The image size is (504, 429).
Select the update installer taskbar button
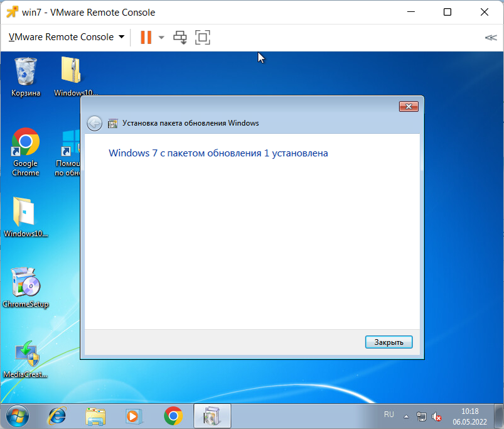click(212, 416)
